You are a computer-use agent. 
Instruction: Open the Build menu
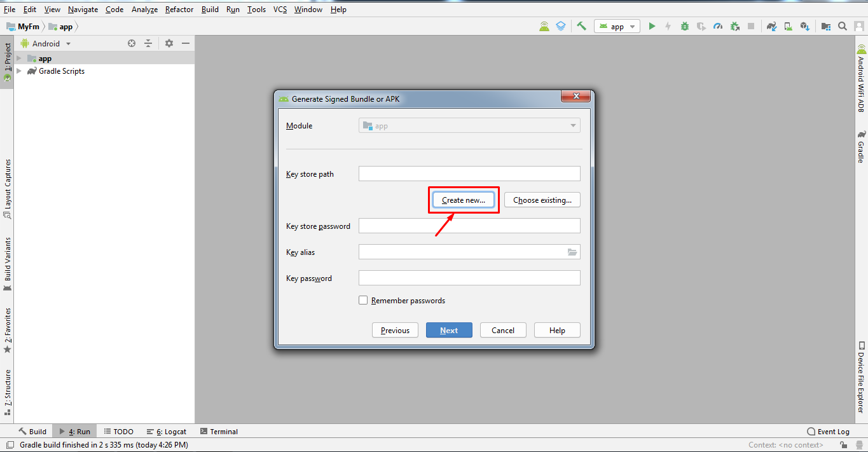(210, 10)
